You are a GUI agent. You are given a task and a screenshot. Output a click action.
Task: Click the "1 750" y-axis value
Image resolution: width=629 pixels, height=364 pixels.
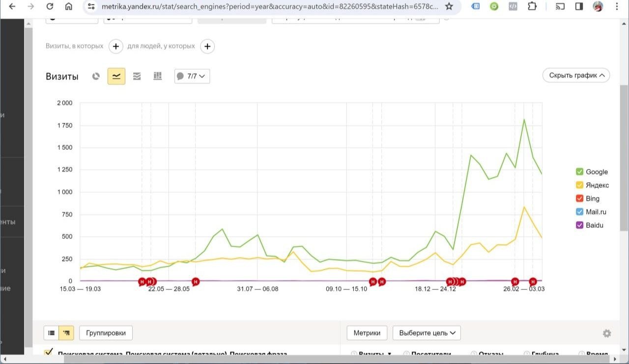[64, 125]
